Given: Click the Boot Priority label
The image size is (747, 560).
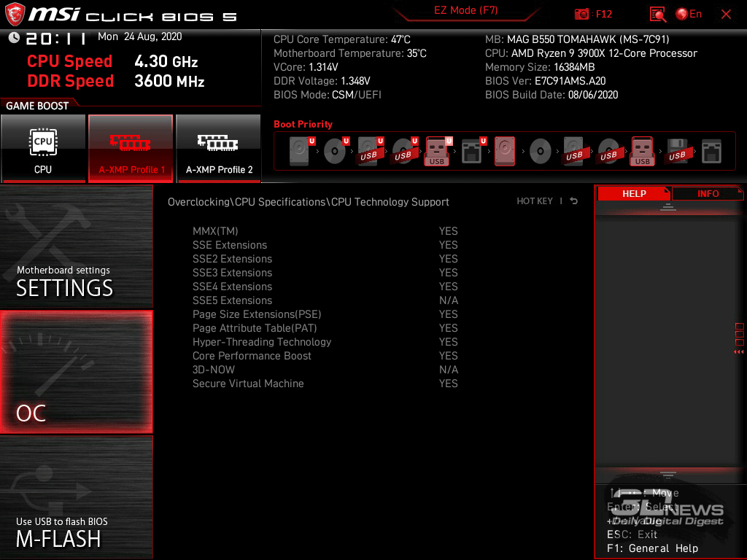Looking at the screenshot, I should [x=303, y=124].
